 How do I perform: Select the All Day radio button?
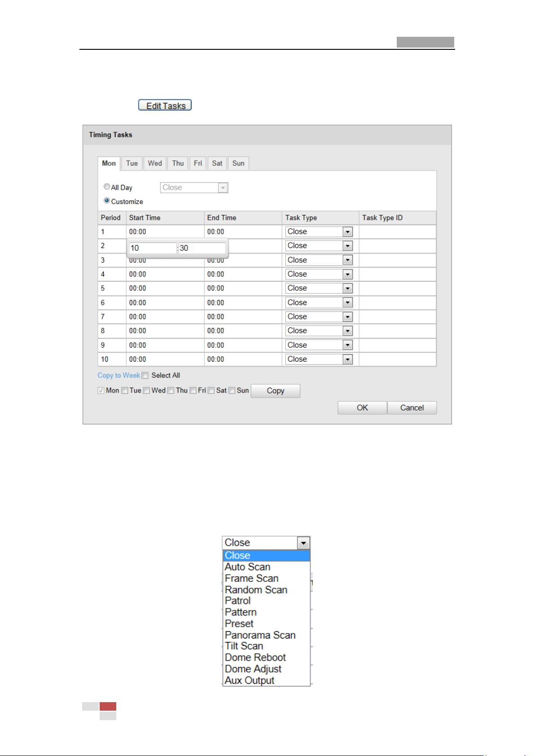pyautogui.click(x=107, y=187)
